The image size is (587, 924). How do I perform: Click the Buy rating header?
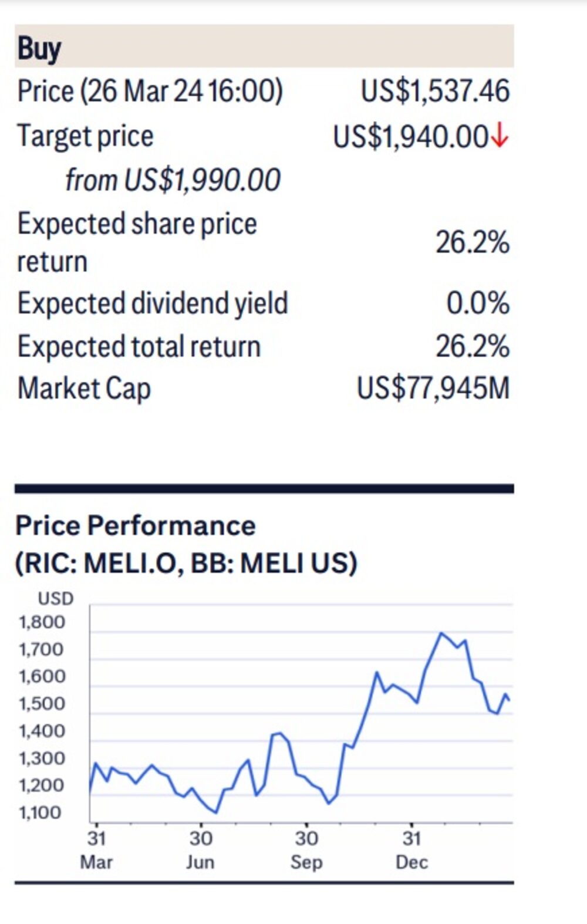click(x=39, y=48)
